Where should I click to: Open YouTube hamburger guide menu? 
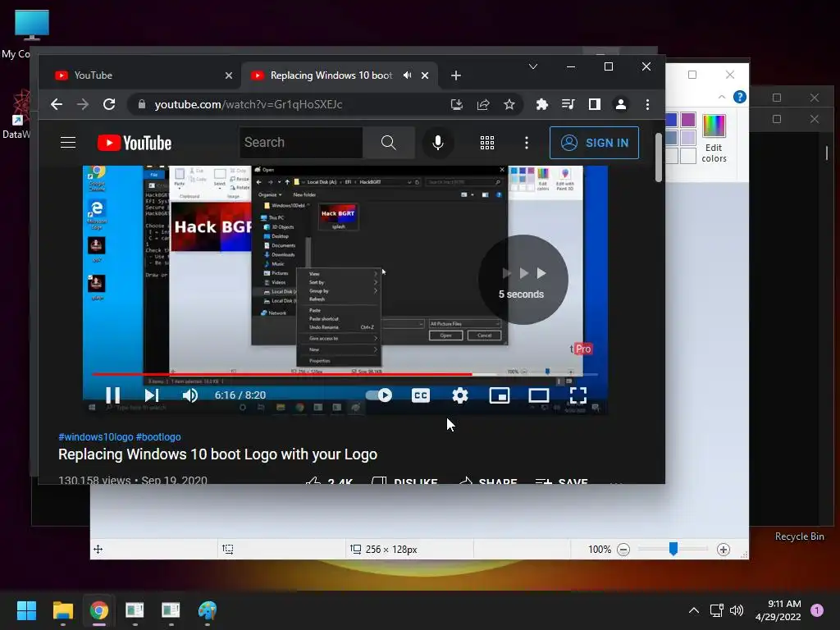click(68, 143)
